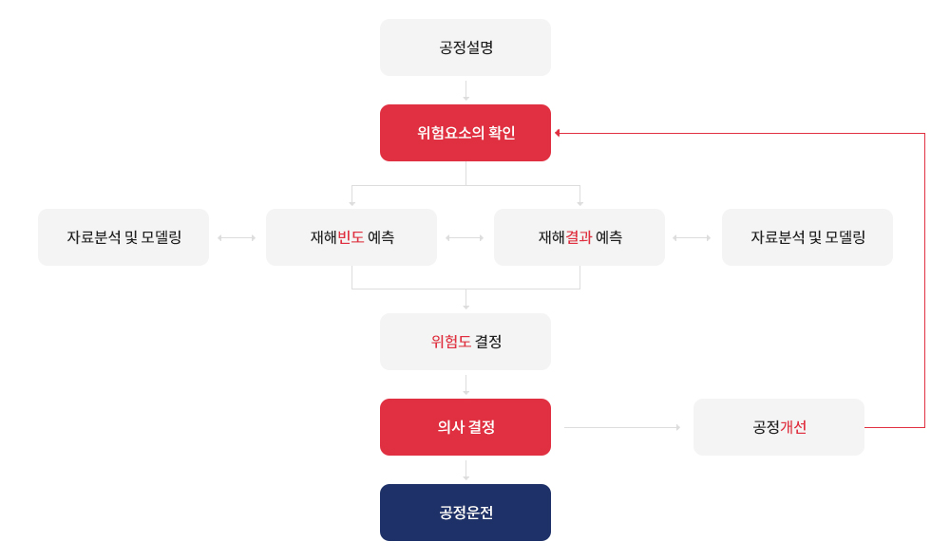Select the 재해빈도 예측 box
The width and height of the screenshot is (931, 560).
pyautogui.click(x=351, y=237)
